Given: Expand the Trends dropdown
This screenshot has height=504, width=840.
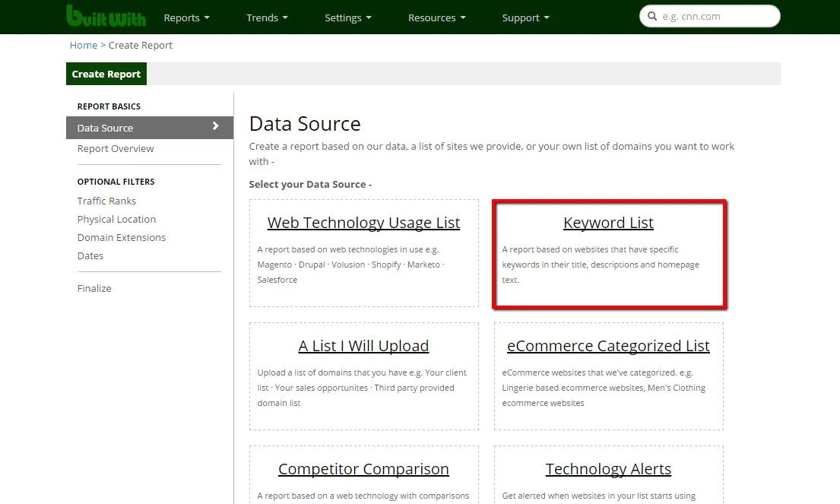Looking at the screenshot, I should (x=267, y=17).
